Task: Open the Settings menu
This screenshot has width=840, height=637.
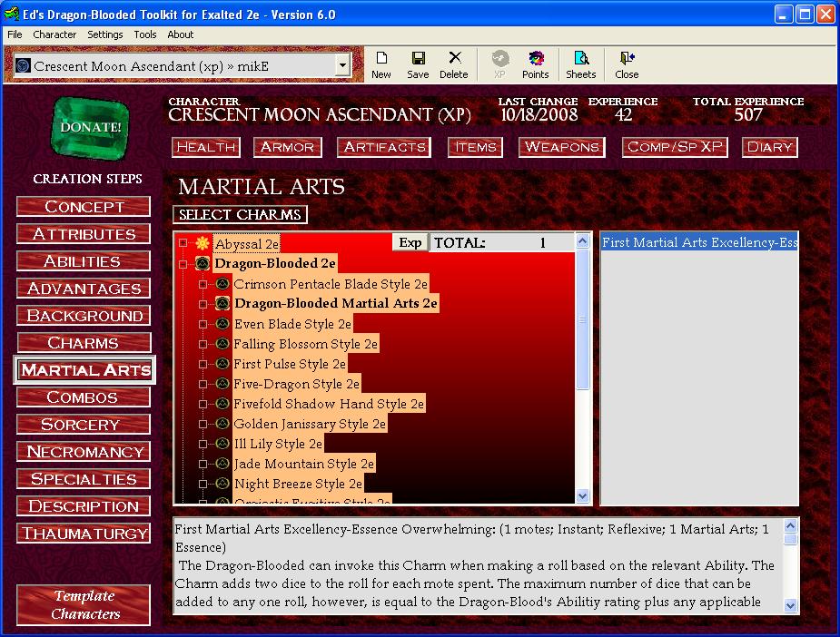Action: (x=105, y=34)
